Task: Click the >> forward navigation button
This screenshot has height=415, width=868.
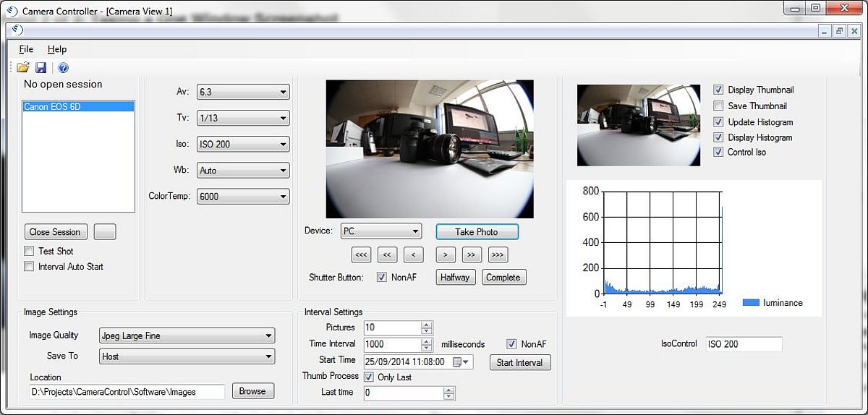Action: 472,254
